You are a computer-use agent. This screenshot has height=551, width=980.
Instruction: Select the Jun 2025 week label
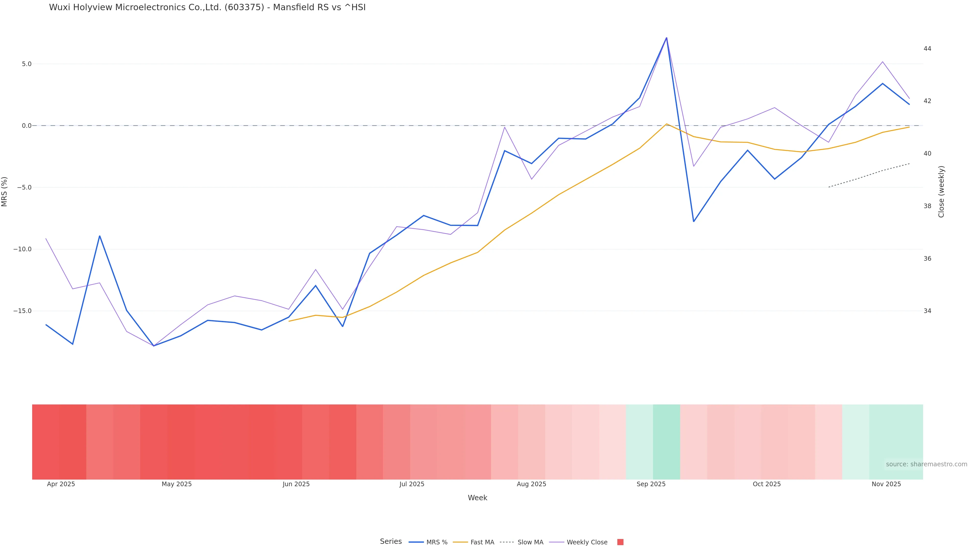pos(296,484)
